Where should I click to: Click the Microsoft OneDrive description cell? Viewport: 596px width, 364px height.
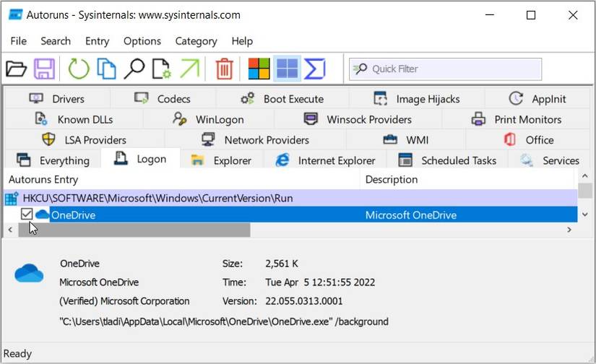(411, 215)
